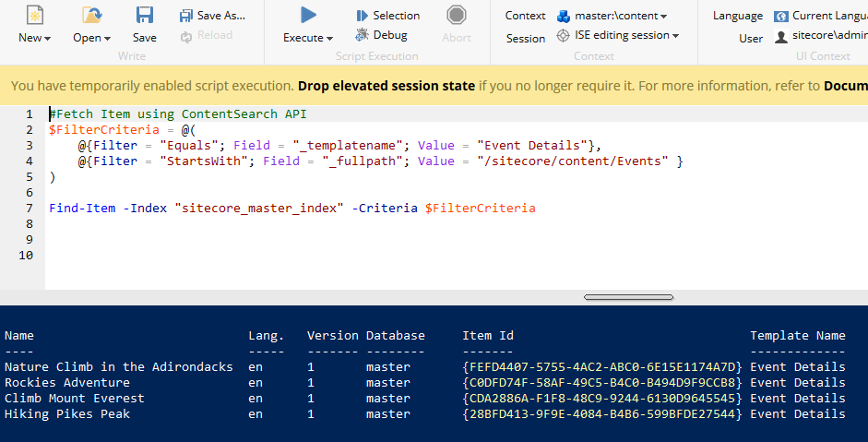The height and width of the screenshot is (442, 868).
Task: Click the Abort stop icon
Action: [456, 16]
